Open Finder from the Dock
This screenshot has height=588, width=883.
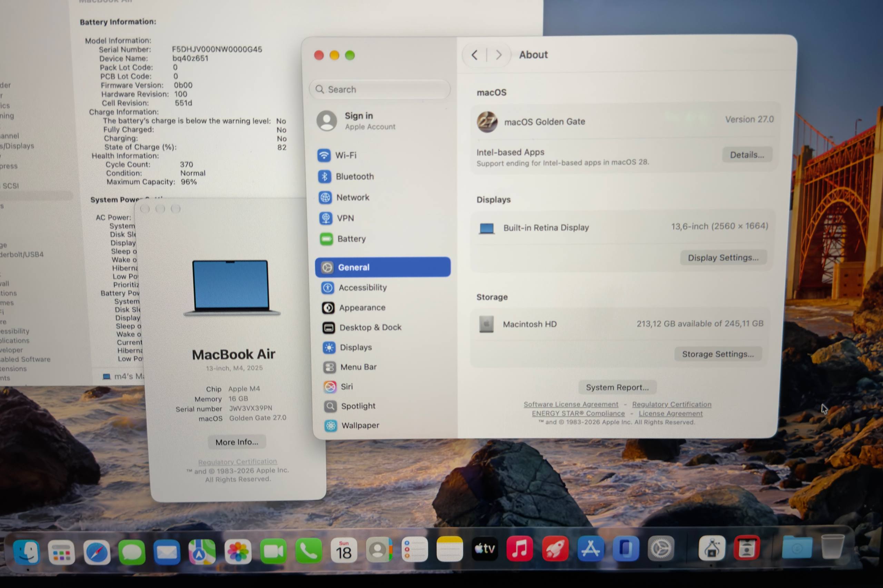pyautogui.click(x=26, y=552)
